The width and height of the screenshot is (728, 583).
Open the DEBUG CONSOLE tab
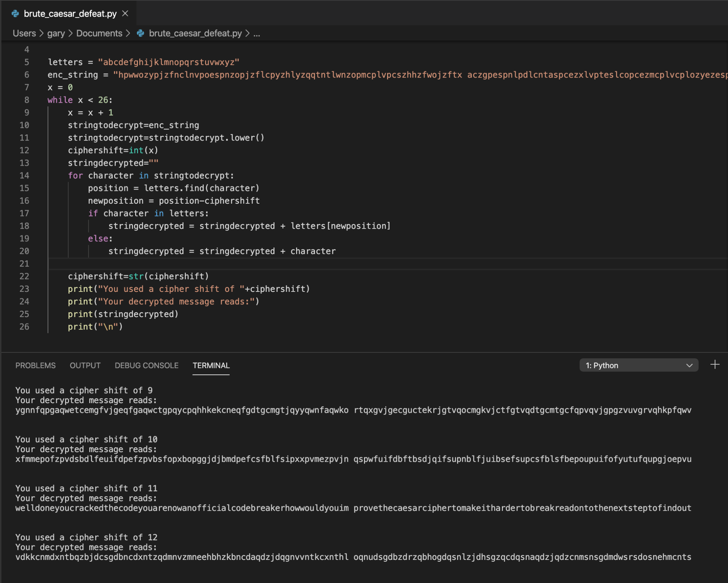click(x=146, y=365)
